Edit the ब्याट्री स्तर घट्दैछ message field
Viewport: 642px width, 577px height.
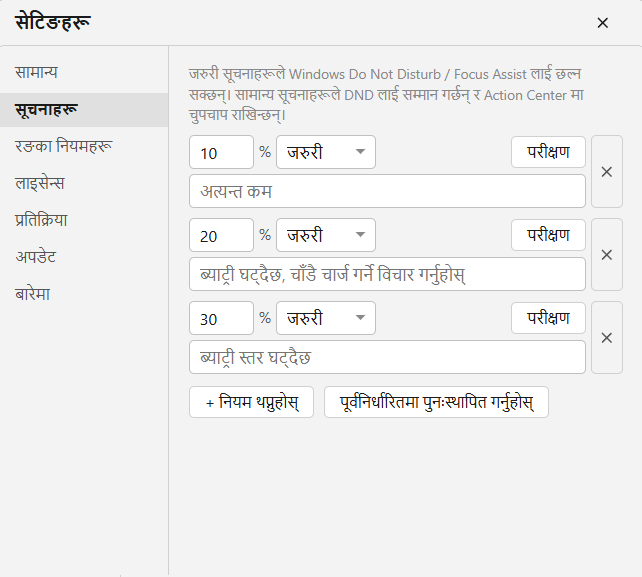point(387,357)
